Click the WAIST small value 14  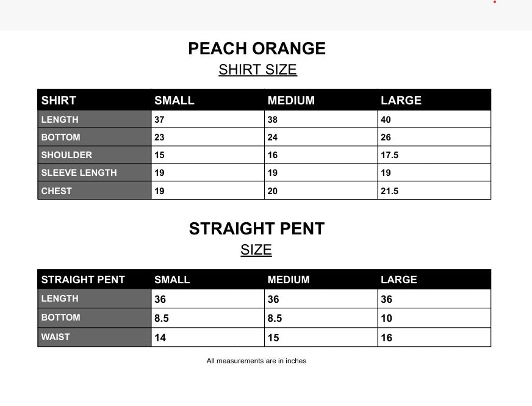click(160, 338)
